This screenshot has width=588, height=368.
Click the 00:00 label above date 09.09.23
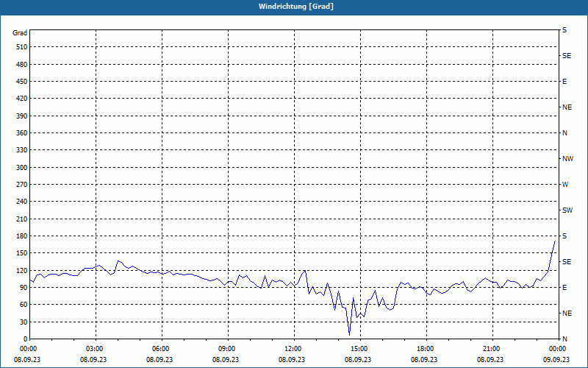(556, 349)
